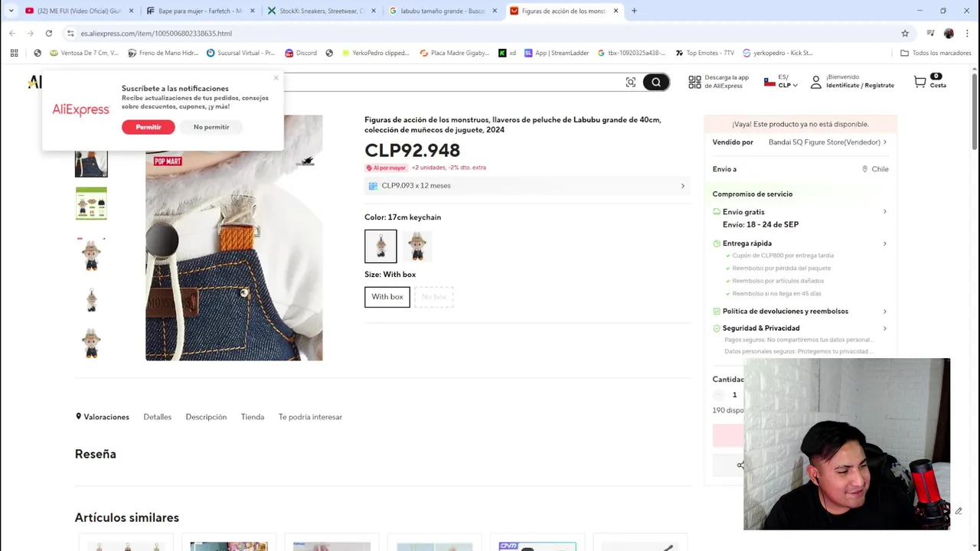Expand the CLP9.093 x 12 meses installments
Viewport: 980px width, 551px height.
[527, 186]
